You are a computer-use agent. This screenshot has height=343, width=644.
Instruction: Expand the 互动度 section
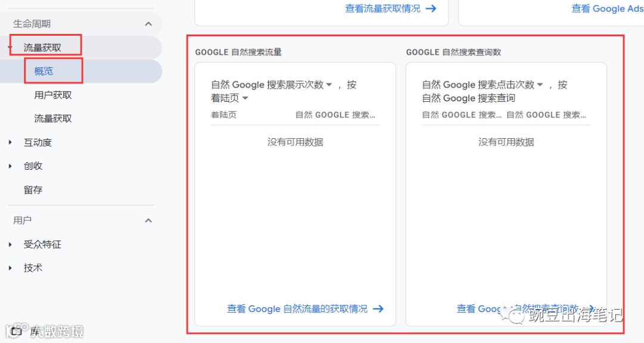tap(10, 142)
